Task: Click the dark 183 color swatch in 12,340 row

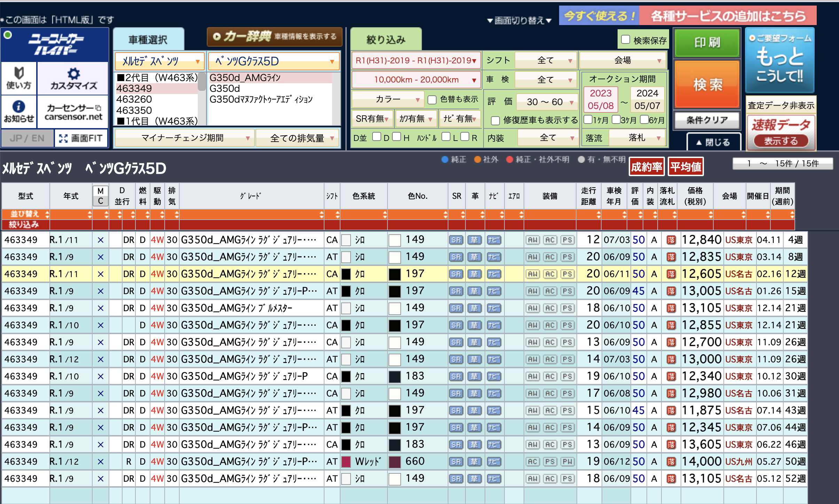Action: pyautogui.click(x=395, y=377)
